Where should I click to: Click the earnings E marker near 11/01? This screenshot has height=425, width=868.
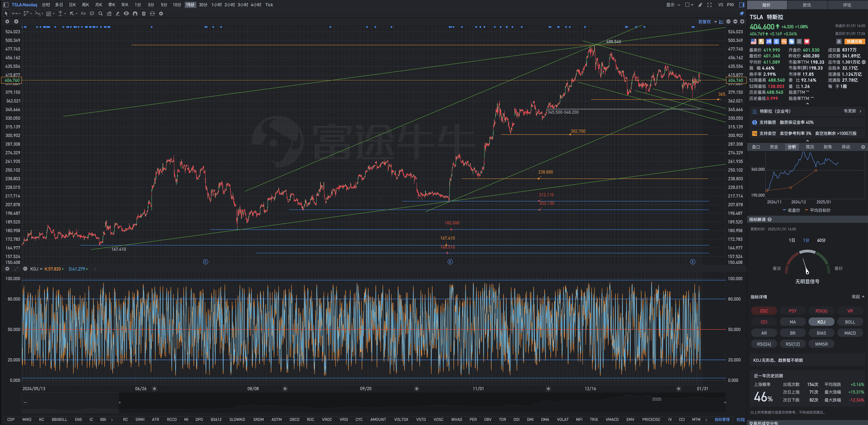[450, 262]
